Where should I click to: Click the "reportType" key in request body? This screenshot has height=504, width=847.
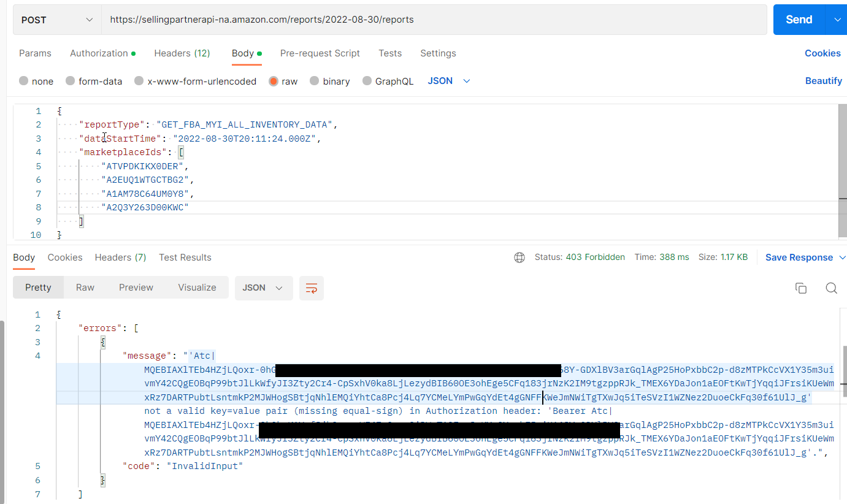coord(112,125)
